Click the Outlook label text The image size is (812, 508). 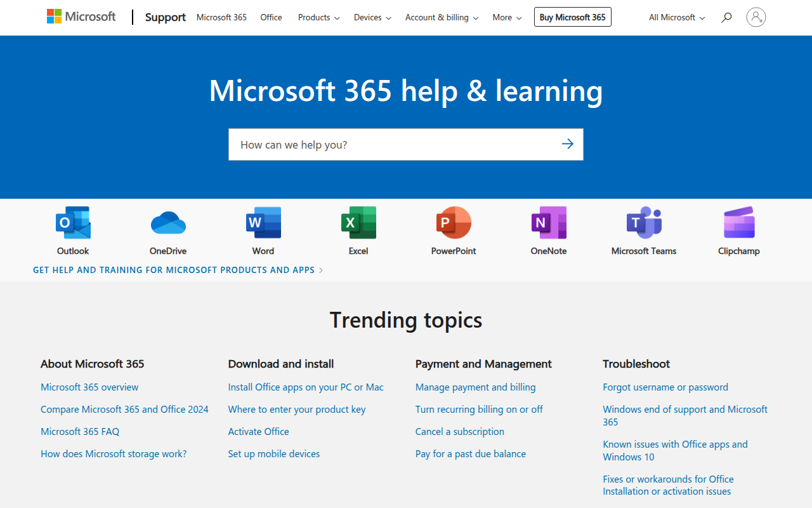pos(73,251)
